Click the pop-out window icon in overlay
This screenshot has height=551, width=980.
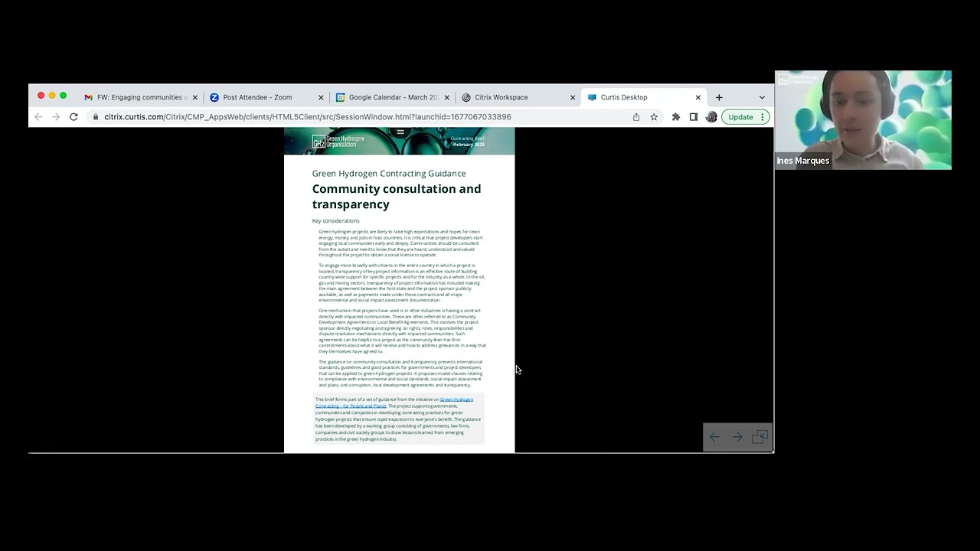[759, 437]
